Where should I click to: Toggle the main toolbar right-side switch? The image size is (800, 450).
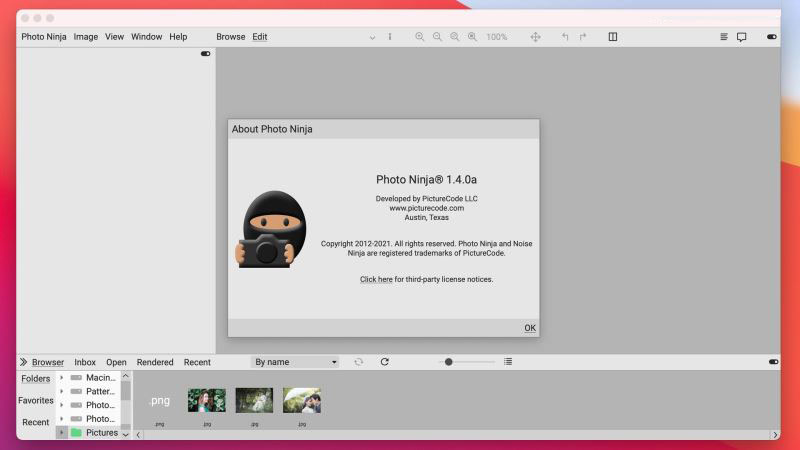(771, 37)
